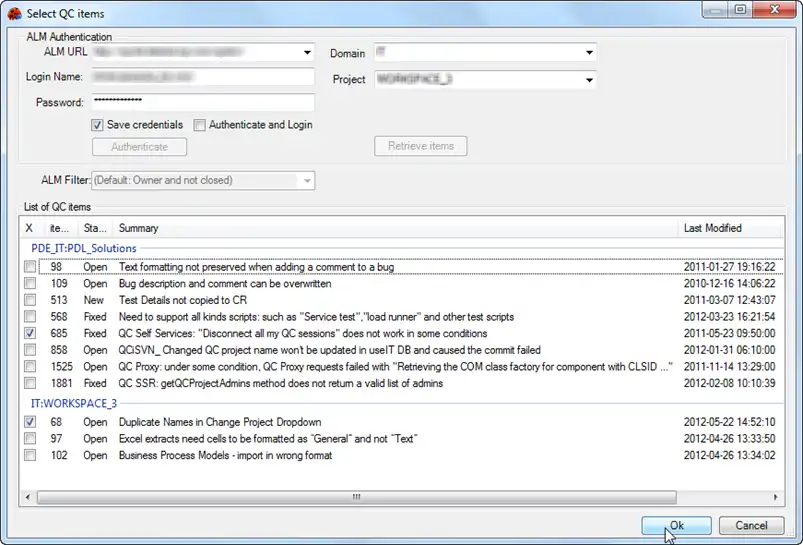Collapse the IT:WORKSPACE_3 group
Screen dimensions: 803x545
74,404
